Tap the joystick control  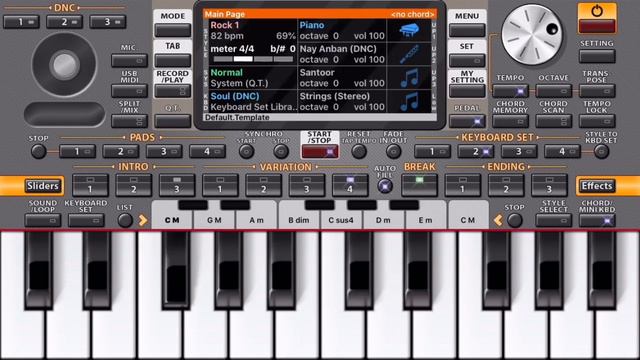click(x=64, y=64)
